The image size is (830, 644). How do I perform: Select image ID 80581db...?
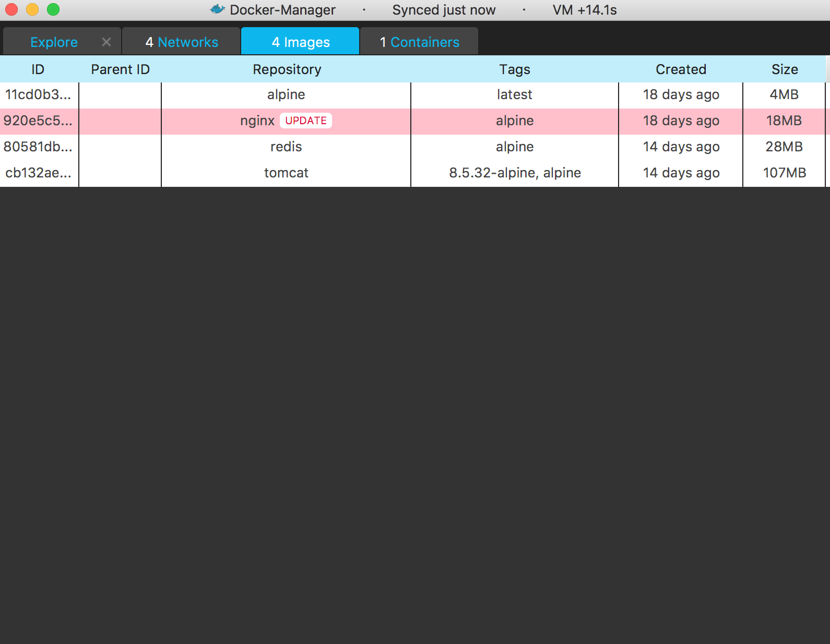coord(38,147)
